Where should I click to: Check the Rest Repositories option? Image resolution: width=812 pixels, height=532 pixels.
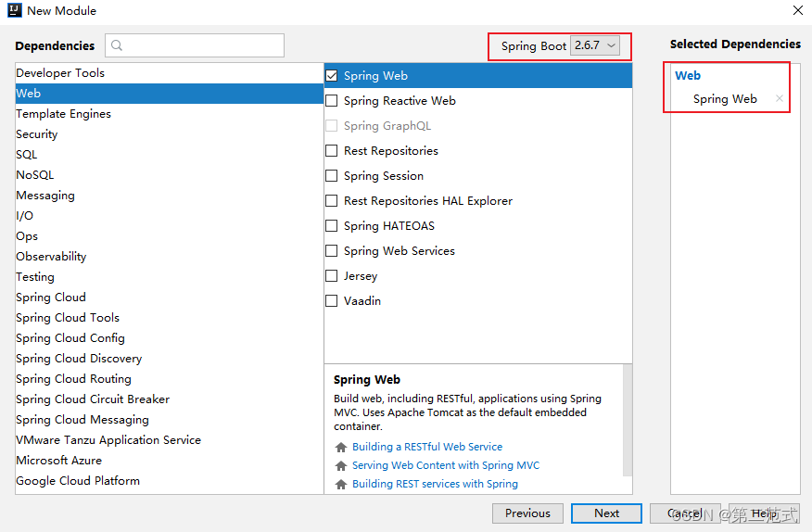(x=332, y=151)
